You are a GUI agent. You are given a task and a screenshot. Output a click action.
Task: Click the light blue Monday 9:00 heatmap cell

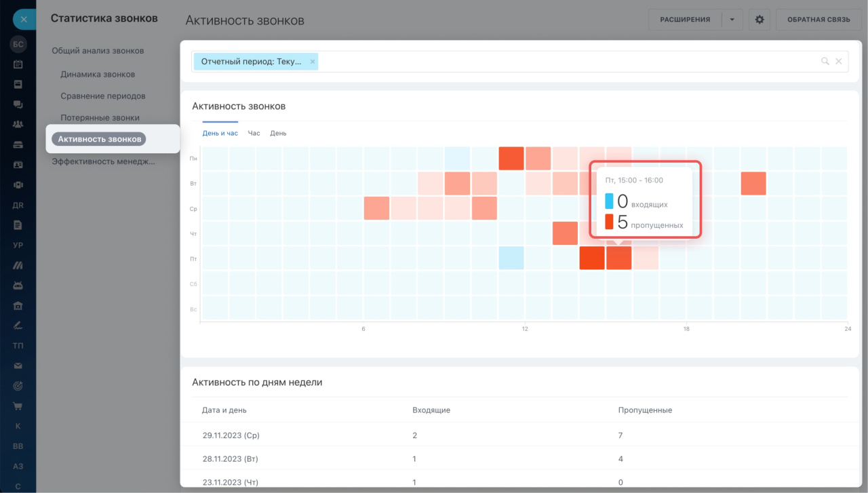click(x=457, y=159)
